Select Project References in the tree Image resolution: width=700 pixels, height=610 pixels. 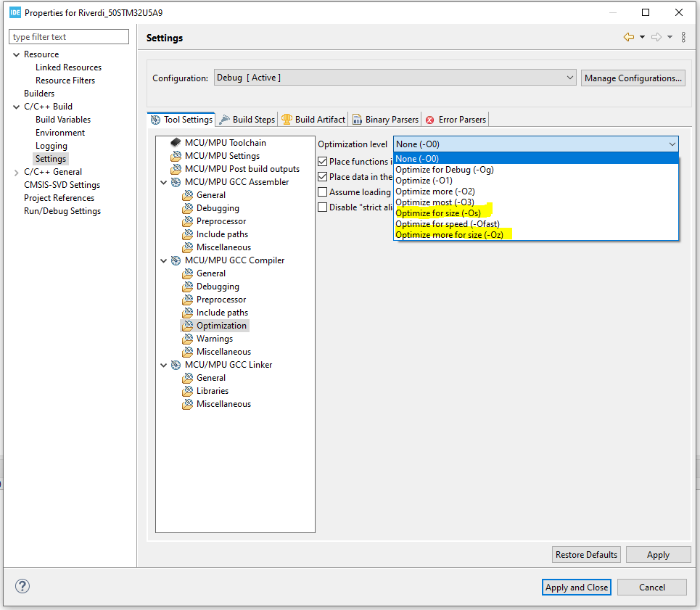coord(59,198)
